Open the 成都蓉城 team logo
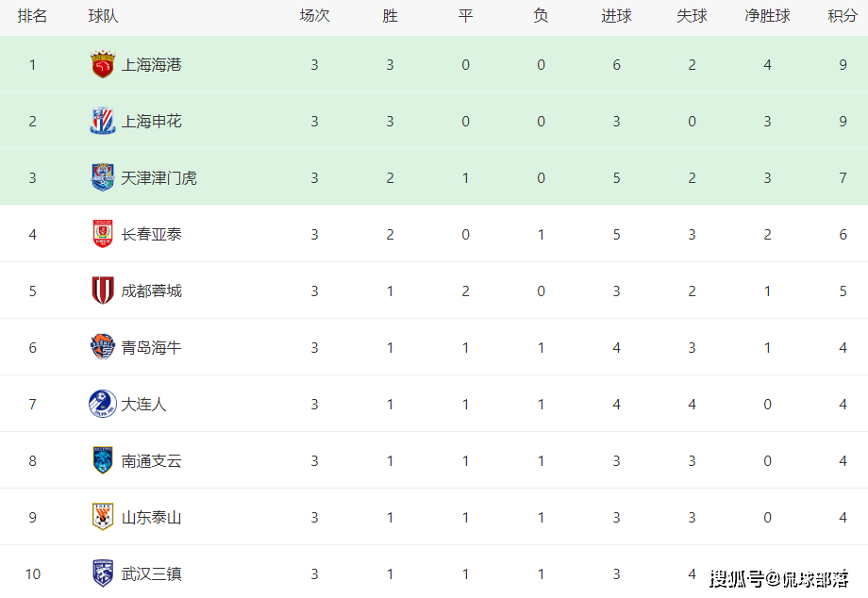 tap(103, 291)
